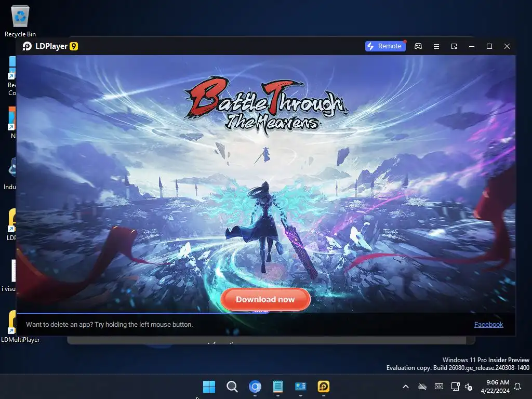
Task: Click the yellow version 9 badge
Action: 74,46
